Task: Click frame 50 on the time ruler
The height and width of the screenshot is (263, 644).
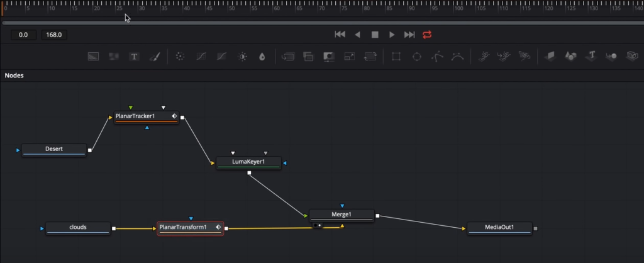Action: [x=231, y=8]
